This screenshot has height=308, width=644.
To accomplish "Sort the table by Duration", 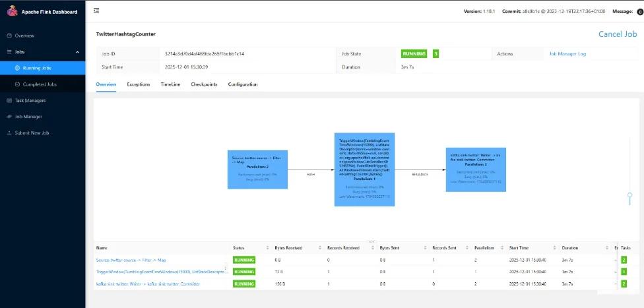I will click(x=607, y=248).
